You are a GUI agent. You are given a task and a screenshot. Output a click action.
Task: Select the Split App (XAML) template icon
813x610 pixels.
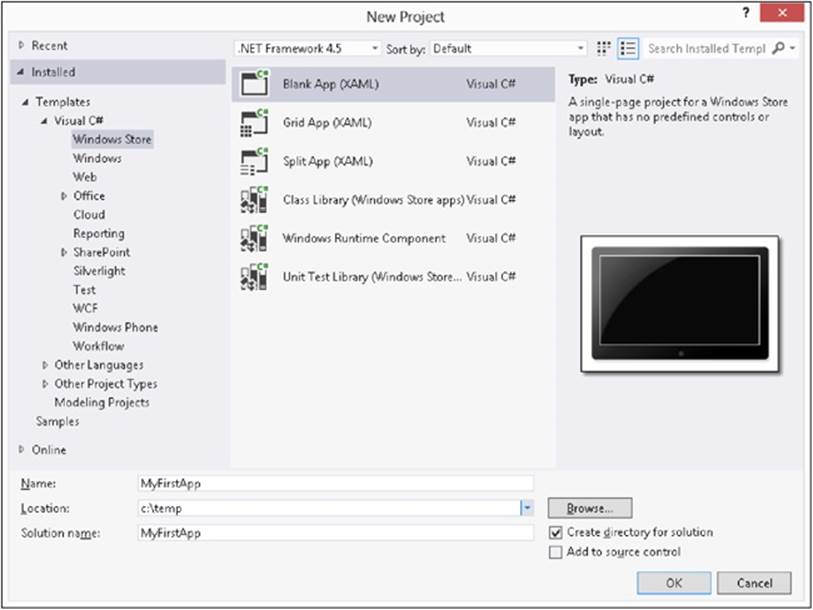[x=255, y=161]
